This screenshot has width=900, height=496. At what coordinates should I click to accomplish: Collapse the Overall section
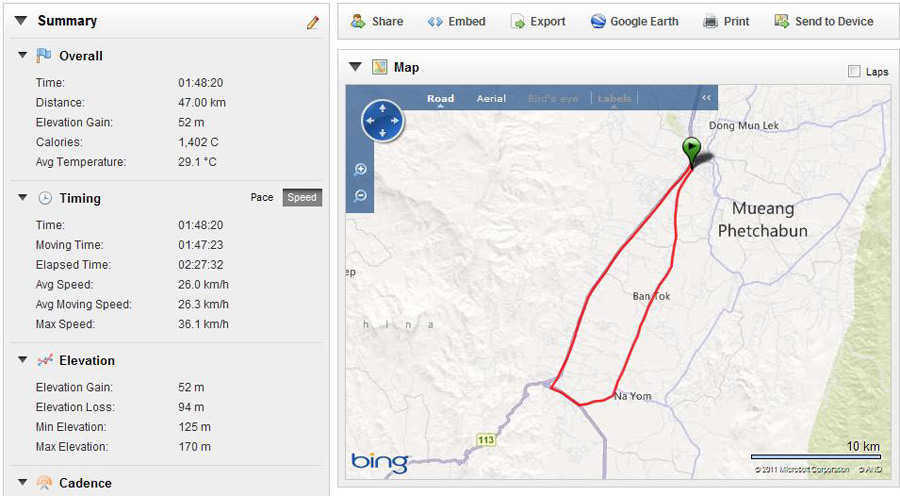[x=23, y=55]
